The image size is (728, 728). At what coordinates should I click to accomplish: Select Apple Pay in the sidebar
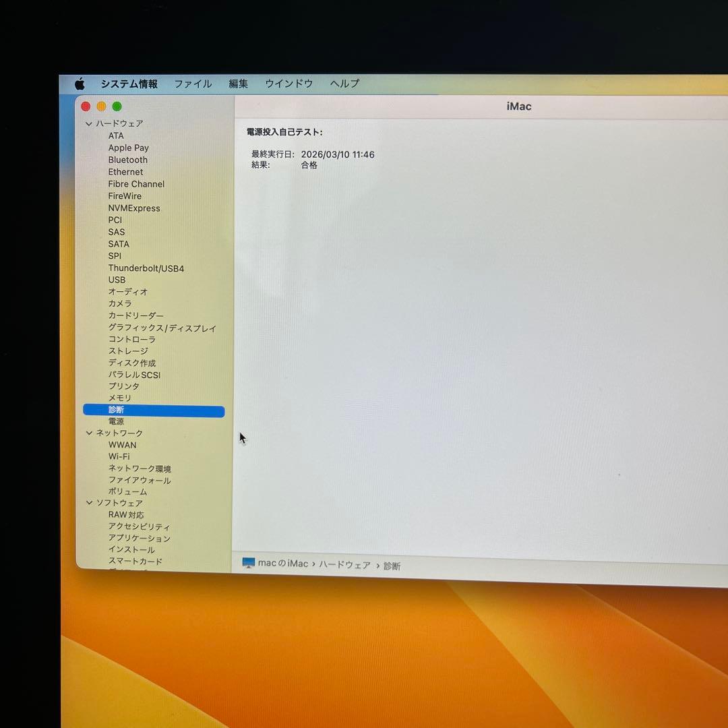click(x=129, y=148)
